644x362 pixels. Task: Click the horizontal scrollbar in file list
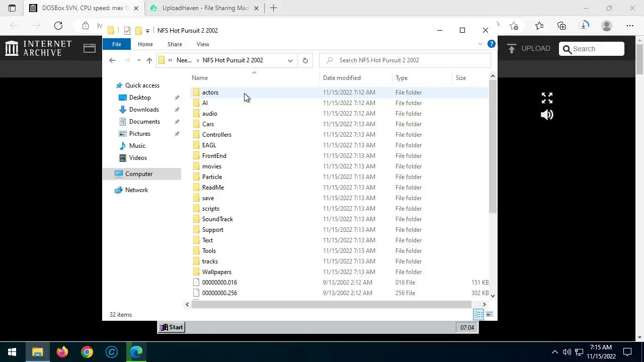click(331, 304)
